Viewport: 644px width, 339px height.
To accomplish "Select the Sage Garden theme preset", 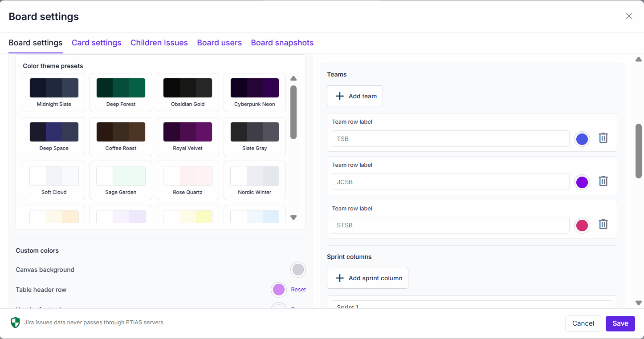I will (x=121, y=180).
